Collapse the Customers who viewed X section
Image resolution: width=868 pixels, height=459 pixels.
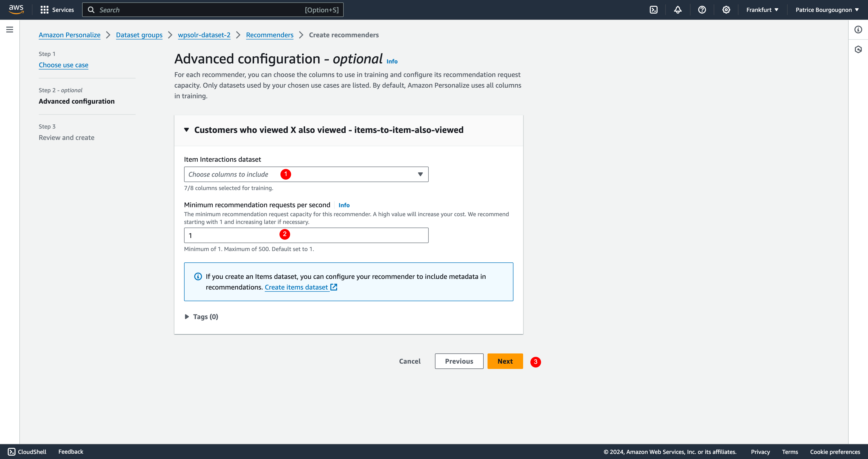186,130
